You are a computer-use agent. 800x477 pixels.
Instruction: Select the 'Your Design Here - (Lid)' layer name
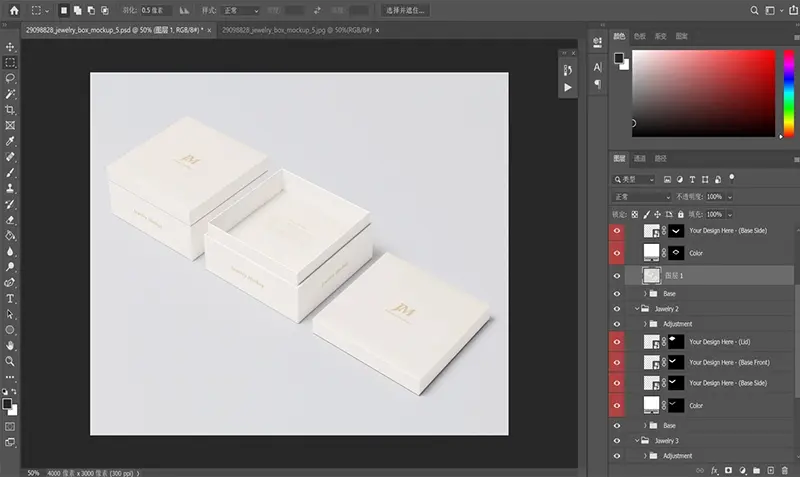(x=719, y=342)
